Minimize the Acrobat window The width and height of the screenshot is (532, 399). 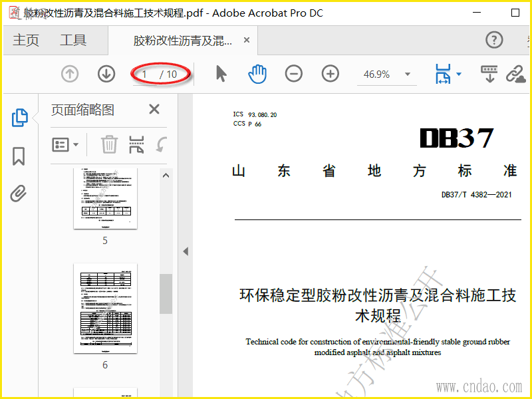477,13
